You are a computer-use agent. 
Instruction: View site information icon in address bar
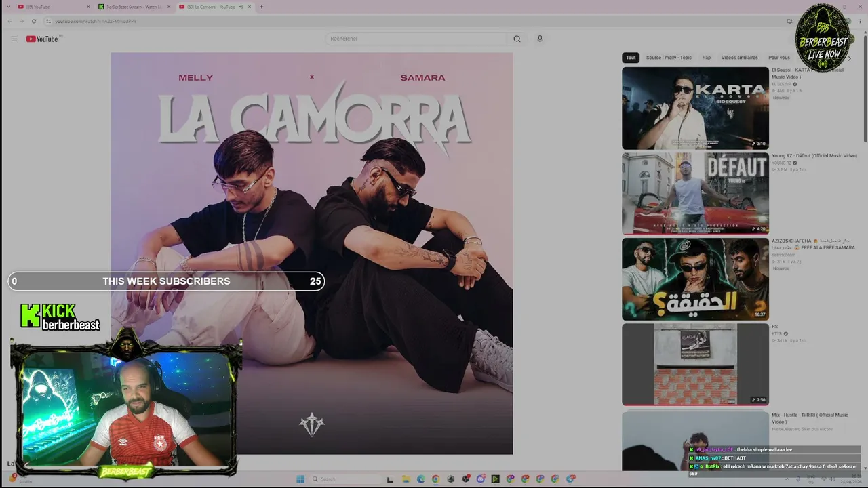(48, 21)
